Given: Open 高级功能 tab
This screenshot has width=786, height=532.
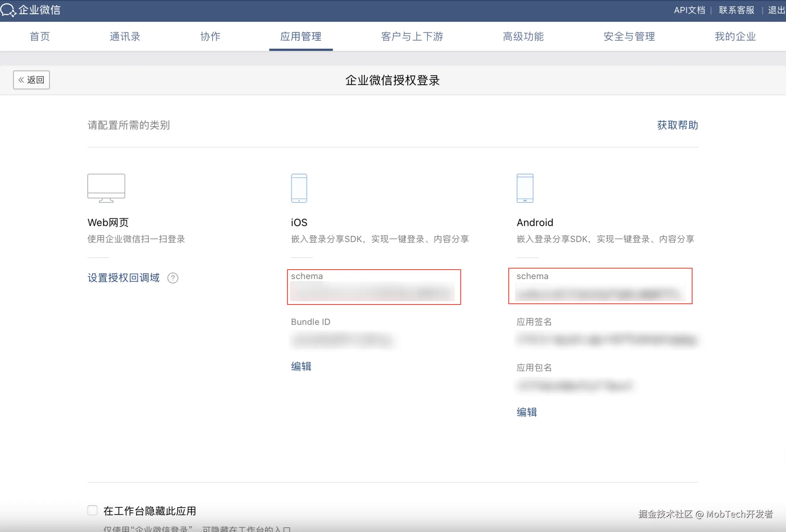Looking at the screenshot, I should pyautogui.click(x=523, y=36).
